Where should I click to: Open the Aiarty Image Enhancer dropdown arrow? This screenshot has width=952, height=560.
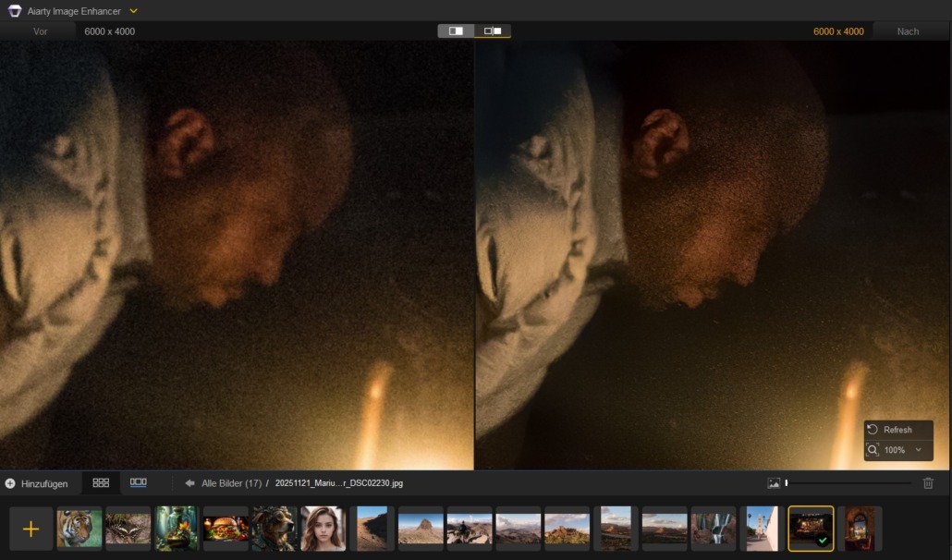pyautogui.click(x=133, y=11)
